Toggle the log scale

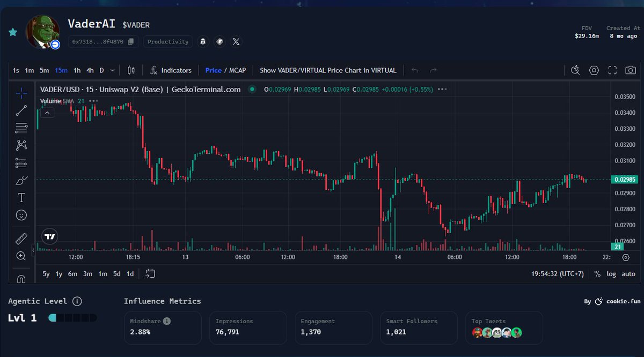[611, 274]
